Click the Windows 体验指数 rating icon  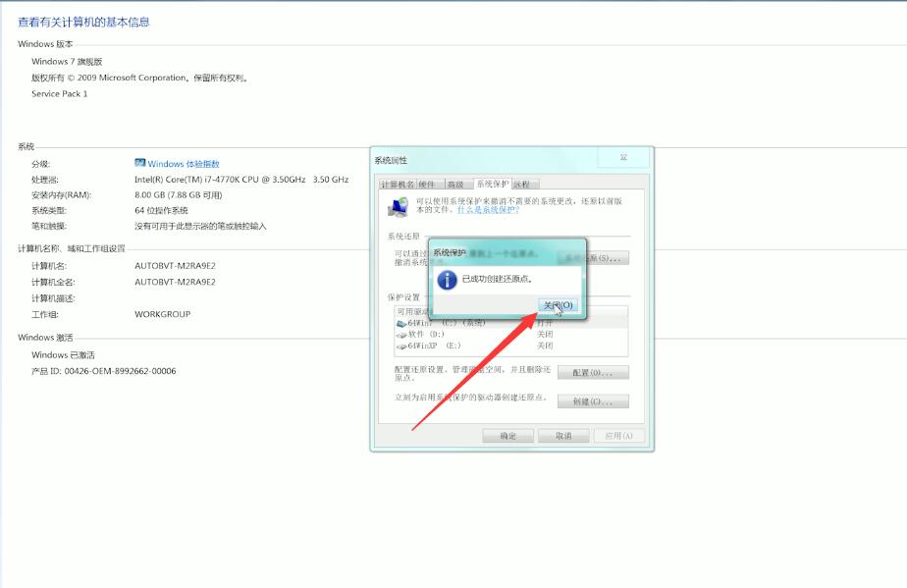(x=140, y=163)
